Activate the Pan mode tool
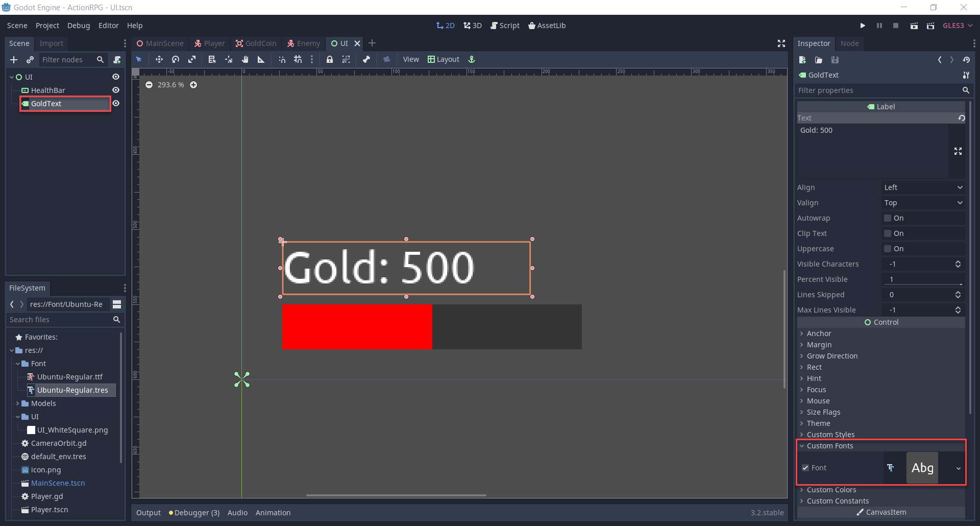The width and height of the screenshot is (980, 526). (x=246, y=59)
